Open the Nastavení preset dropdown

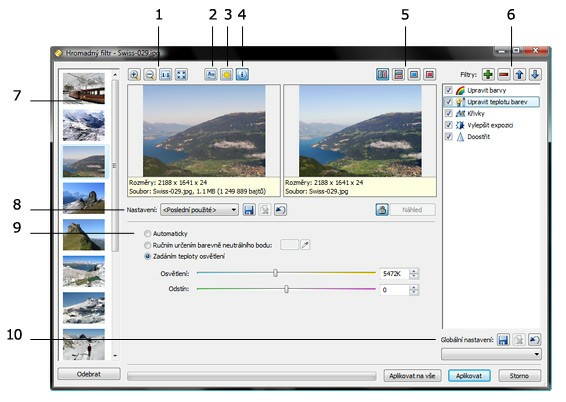(199, 210)
